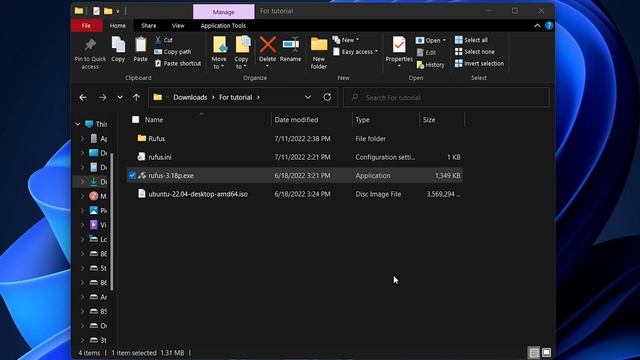Open the Move to menu
Image resolution: width=640 pixels, height=360 pixels.
(219, 52)
